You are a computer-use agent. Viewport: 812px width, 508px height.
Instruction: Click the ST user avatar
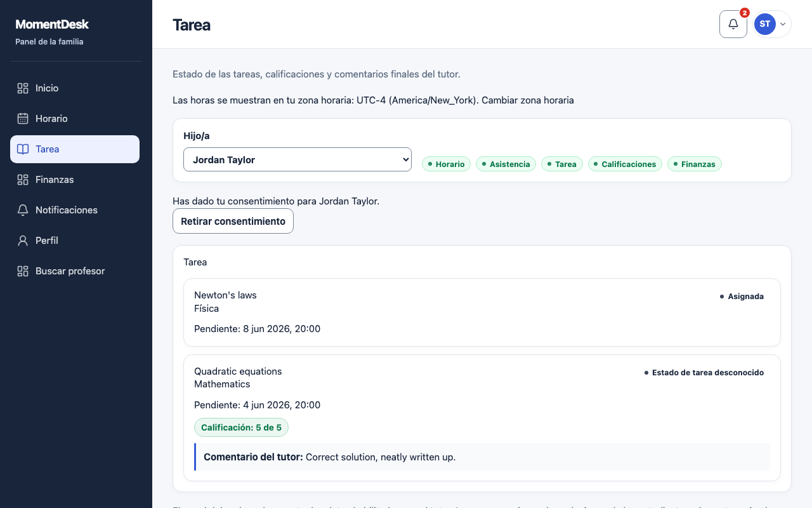[765, 24]
